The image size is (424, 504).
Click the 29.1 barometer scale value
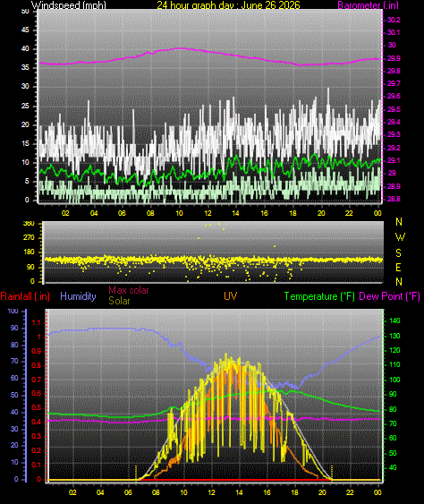click(394, 160)
